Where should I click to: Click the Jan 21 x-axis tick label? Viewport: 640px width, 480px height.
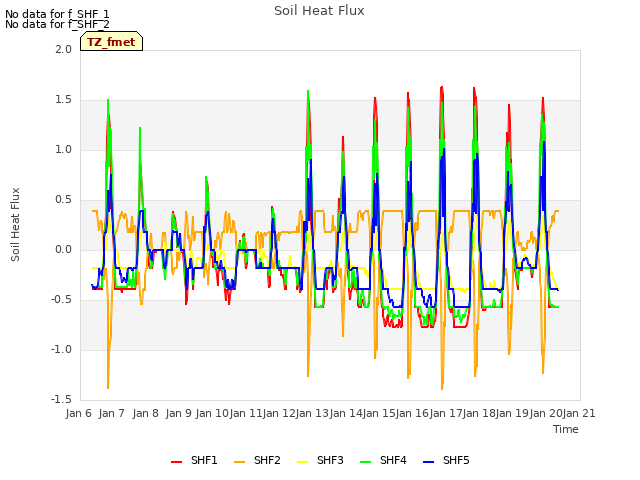point(579,413)
